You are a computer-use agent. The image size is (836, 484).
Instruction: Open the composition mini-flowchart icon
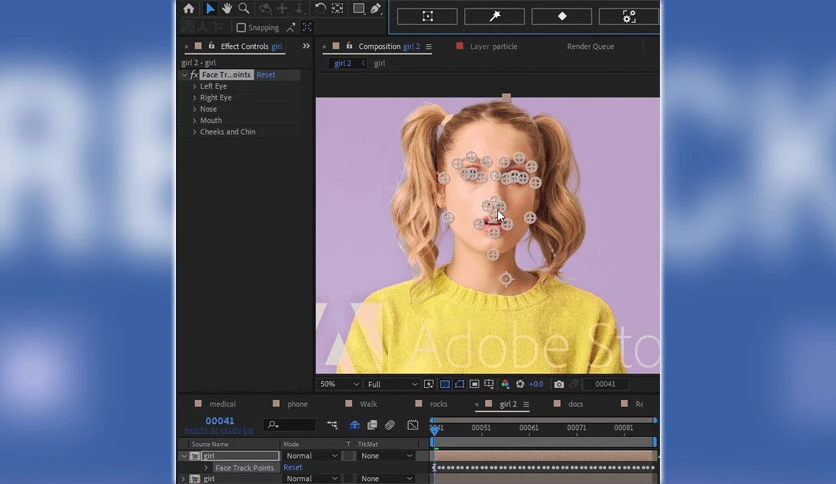click(332, 425)
